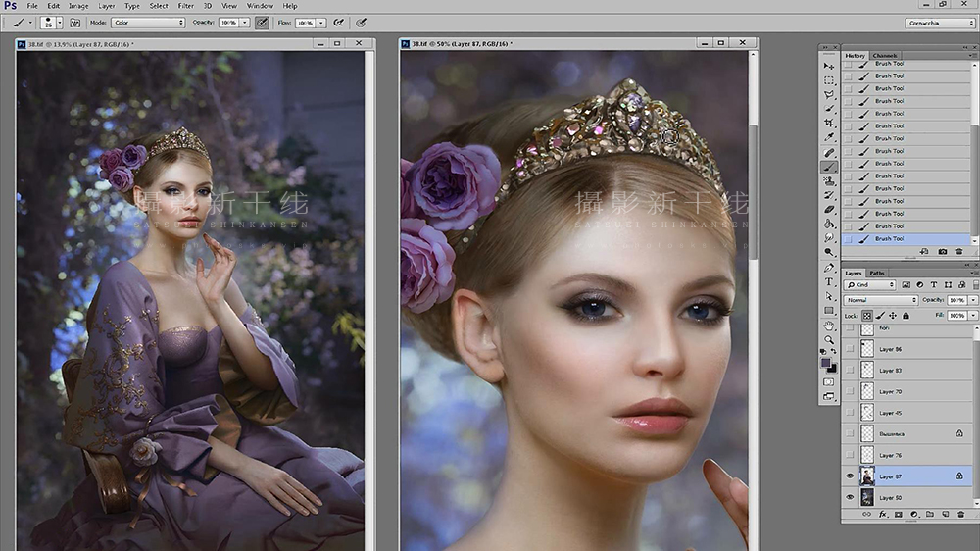Hide Layer 50 visibility eye
Viewport: 980px width, 551px height.
coord(850,498)
